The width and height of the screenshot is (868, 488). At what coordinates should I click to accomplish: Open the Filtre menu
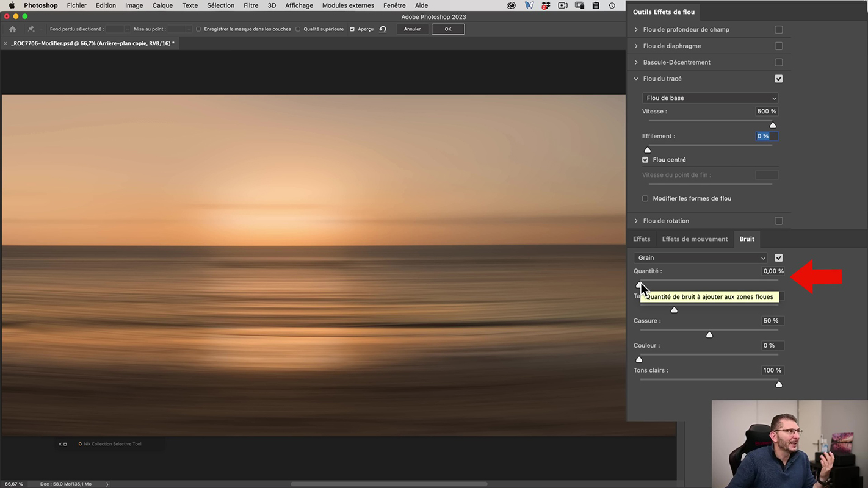coord(250,5)
